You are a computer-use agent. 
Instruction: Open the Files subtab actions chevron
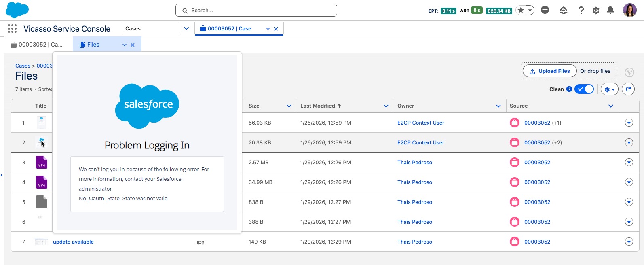coord(125,45)
